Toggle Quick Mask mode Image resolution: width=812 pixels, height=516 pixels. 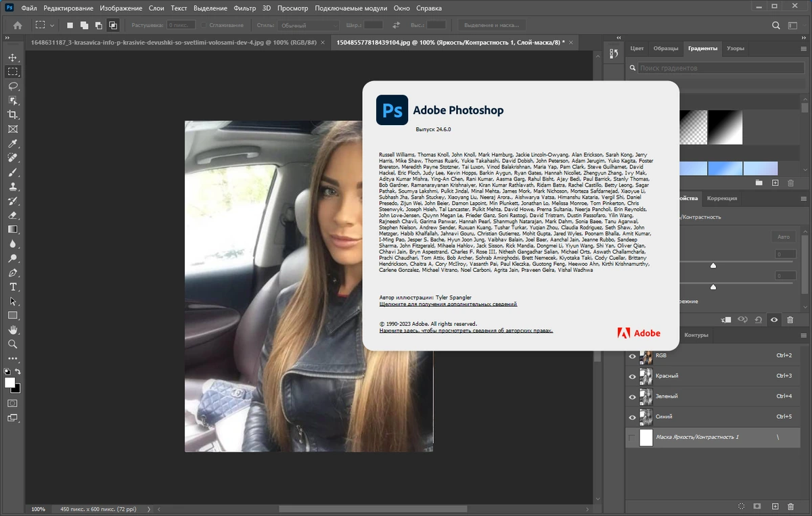coord(13,403)
